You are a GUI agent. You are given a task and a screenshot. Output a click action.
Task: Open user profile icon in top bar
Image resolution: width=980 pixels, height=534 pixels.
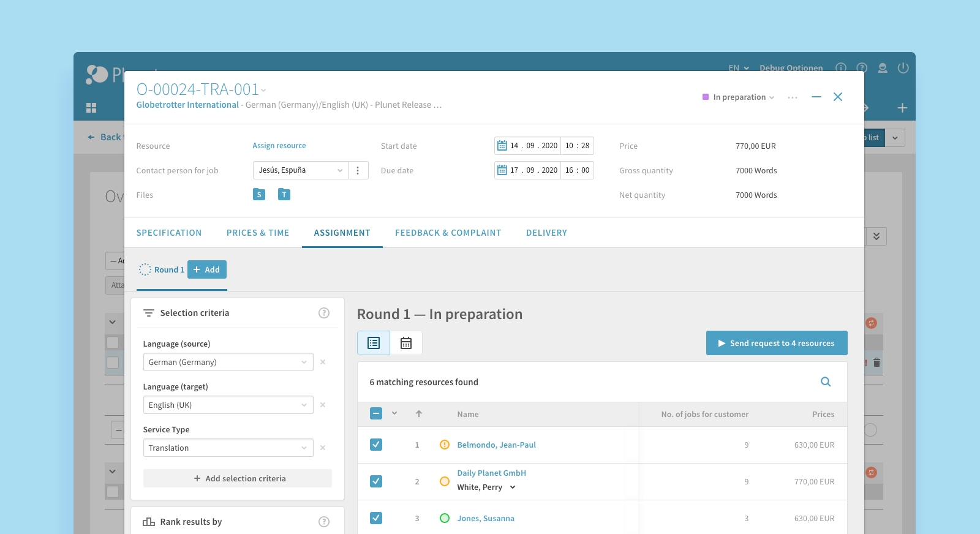(883, 68)
